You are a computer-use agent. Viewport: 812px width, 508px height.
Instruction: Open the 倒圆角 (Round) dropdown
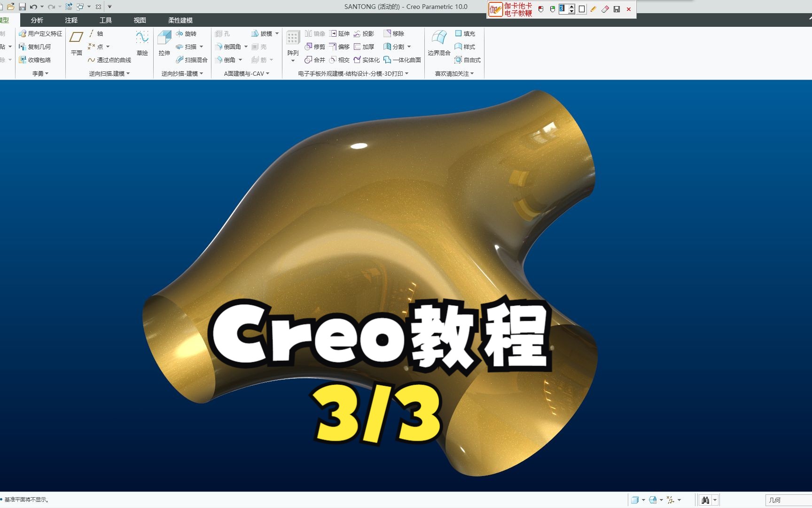245,47
